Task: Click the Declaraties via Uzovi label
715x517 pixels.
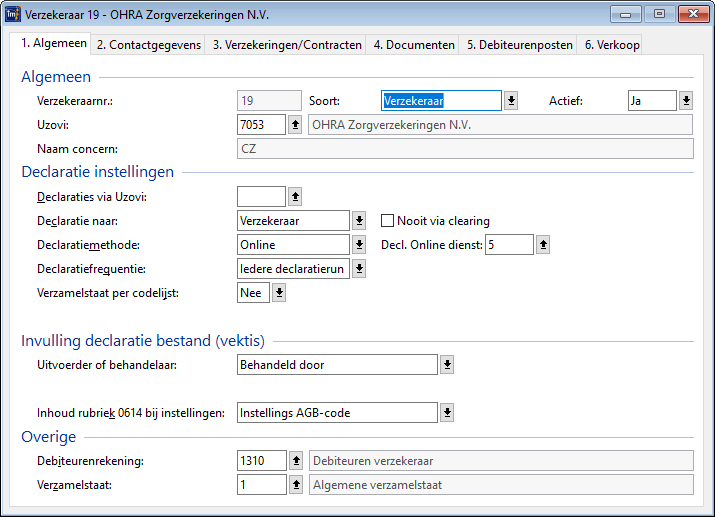Action: 92,197
